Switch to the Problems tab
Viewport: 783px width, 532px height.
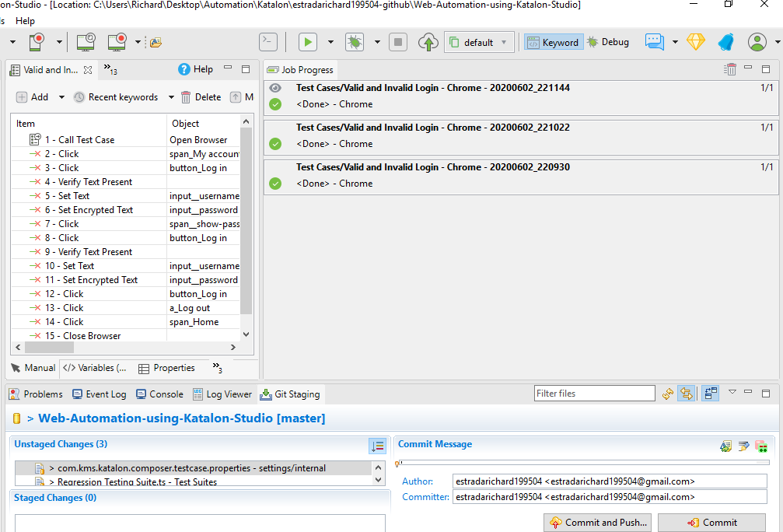36,394
